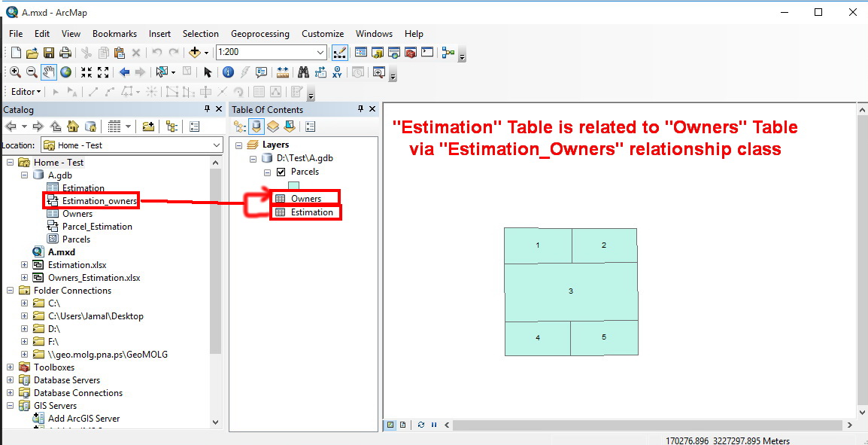Go back to previous extent arrow
Screen dimensions: 868x445
coord(124,72)
